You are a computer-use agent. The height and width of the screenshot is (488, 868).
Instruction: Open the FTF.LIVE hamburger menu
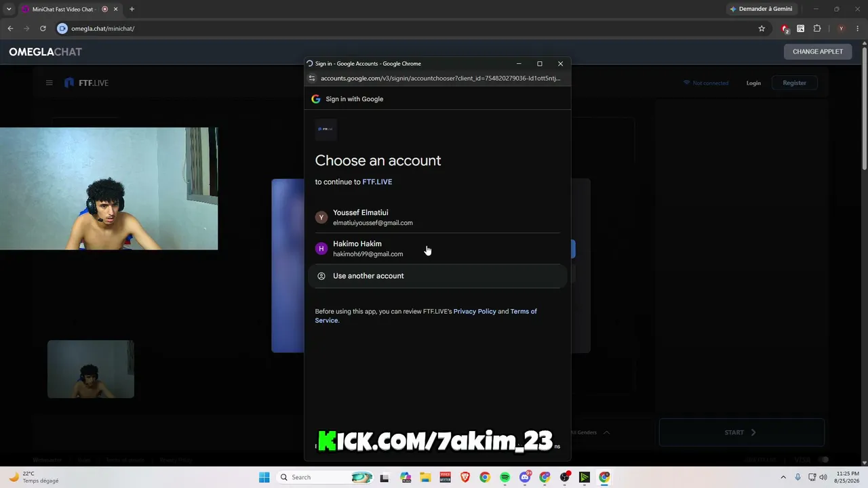click(x=49, y=83)
